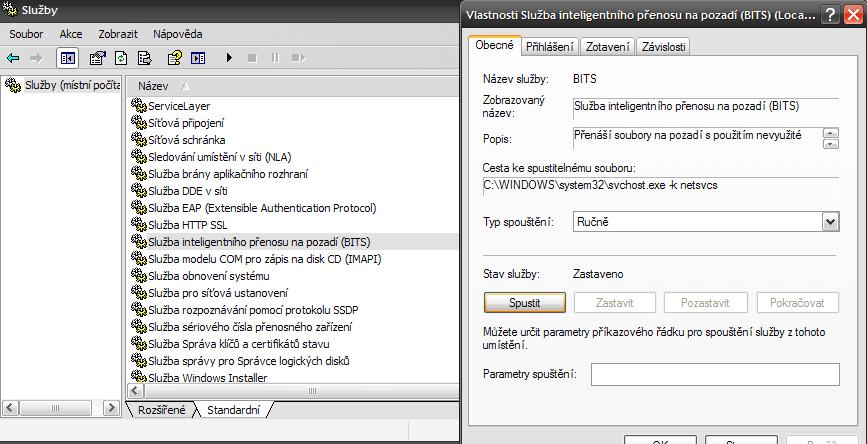
Task: Toggle the show/hide console tree icon
Action: click(67, 58)
